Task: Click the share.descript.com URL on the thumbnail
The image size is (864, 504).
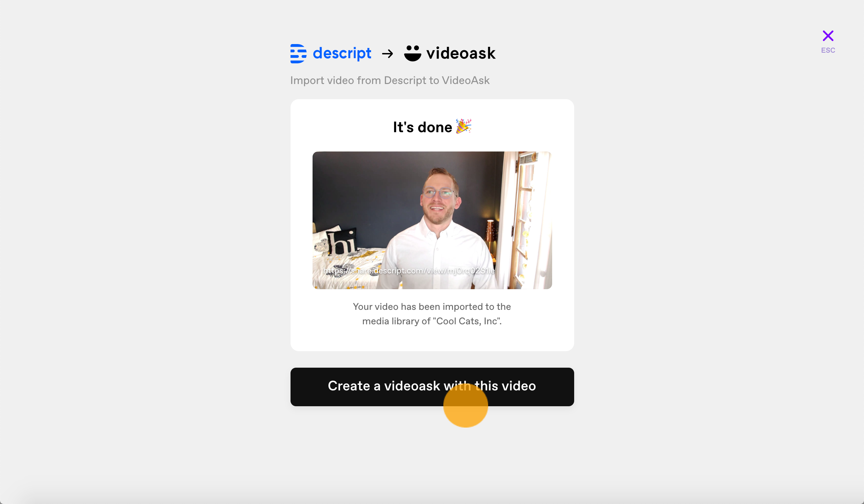Action: (x=409, y=271)
